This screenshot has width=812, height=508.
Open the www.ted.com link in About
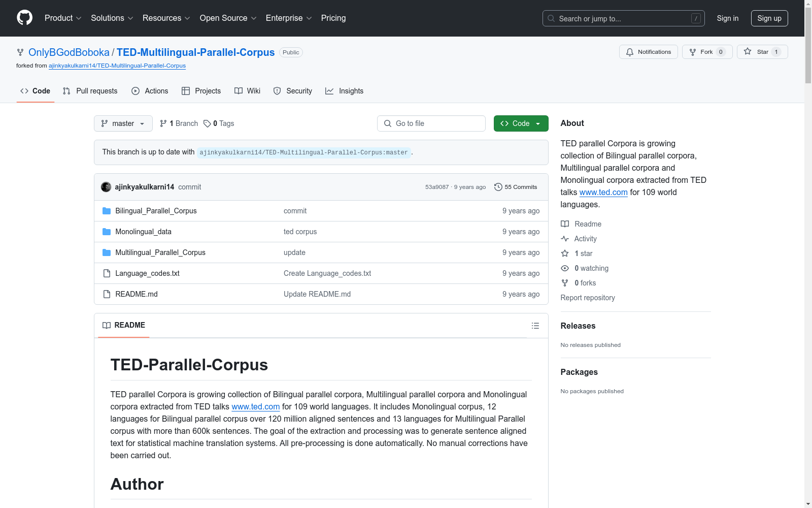603,192
